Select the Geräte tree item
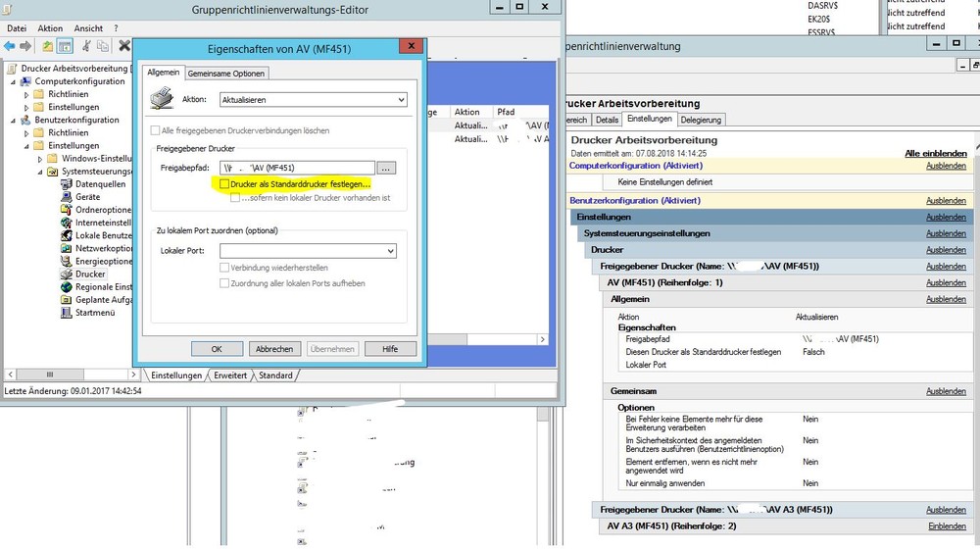Screen dimensions: 980x549 [87, 197]
